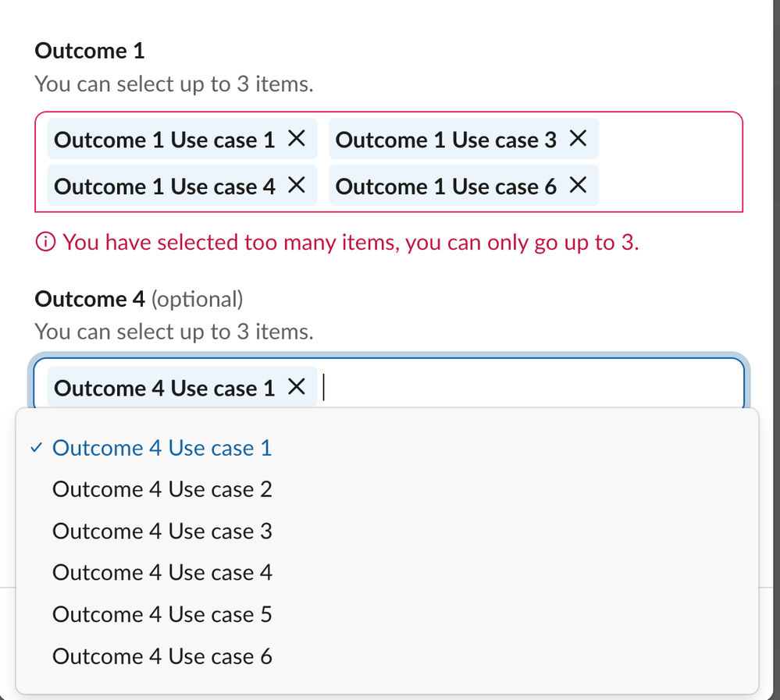Focus the Outcome 4 multi-select input
Image resolution: width=780 pixels, height=700 pixels.
tap(531, 387)
